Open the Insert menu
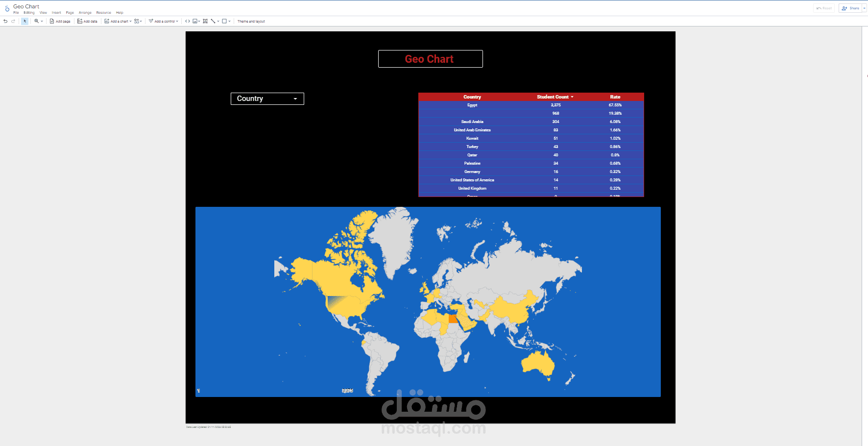 coord(56,13)
